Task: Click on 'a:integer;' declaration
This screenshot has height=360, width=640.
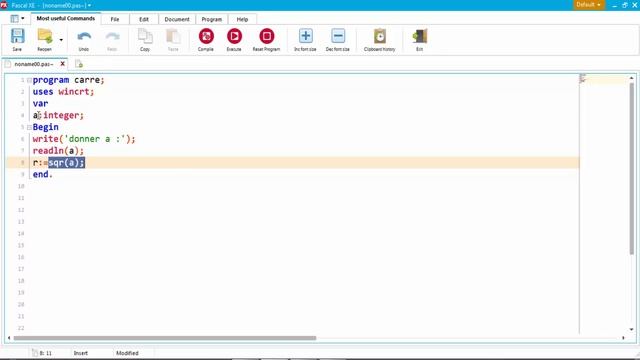Action: pyautogui.click(x=58, y=116)
